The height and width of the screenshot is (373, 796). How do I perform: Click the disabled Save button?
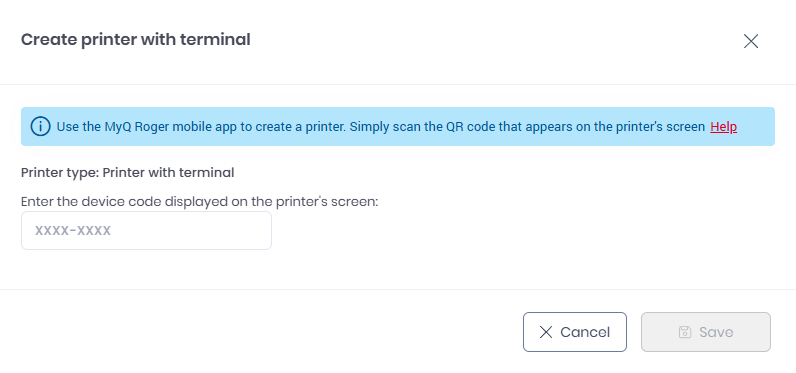[x=706, y=332]
